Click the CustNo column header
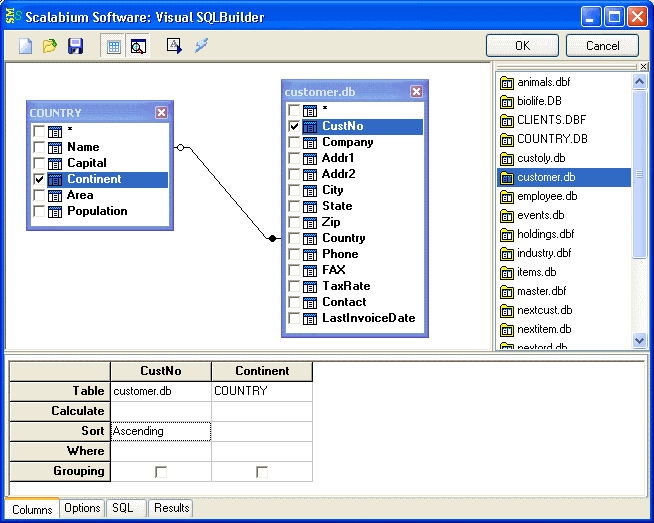 point(161,371)
